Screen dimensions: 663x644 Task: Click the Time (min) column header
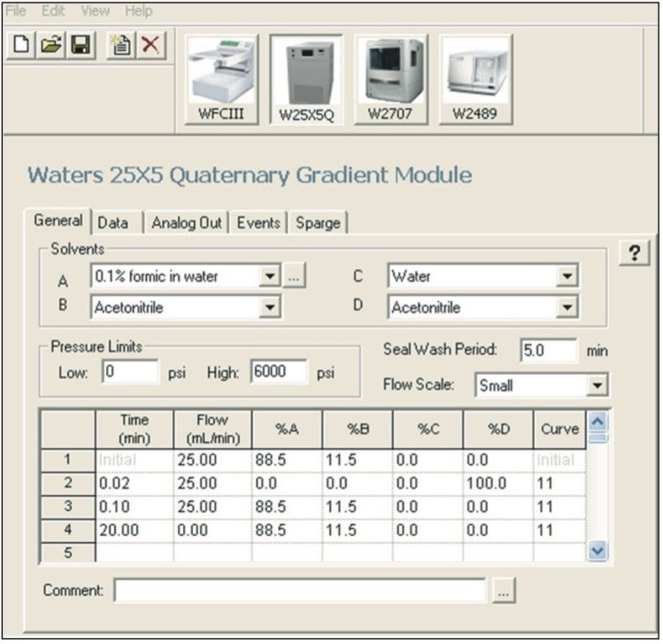(135, 429)
